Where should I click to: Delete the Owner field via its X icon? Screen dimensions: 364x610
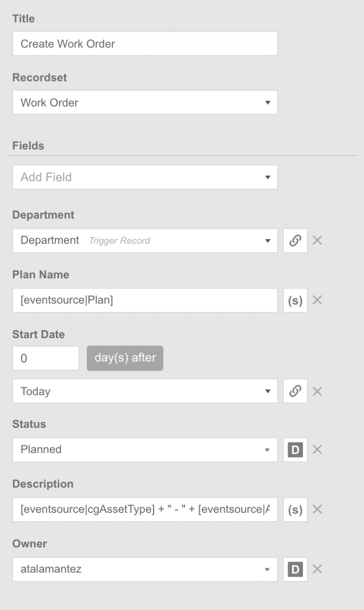tap(318, 569)
